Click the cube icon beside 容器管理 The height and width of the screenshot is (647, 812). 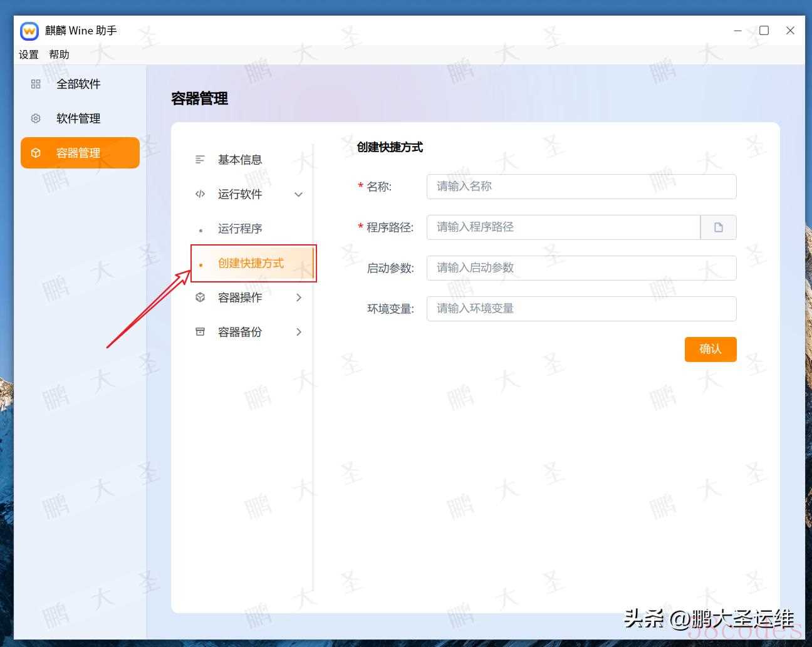[x=36, y=153]
